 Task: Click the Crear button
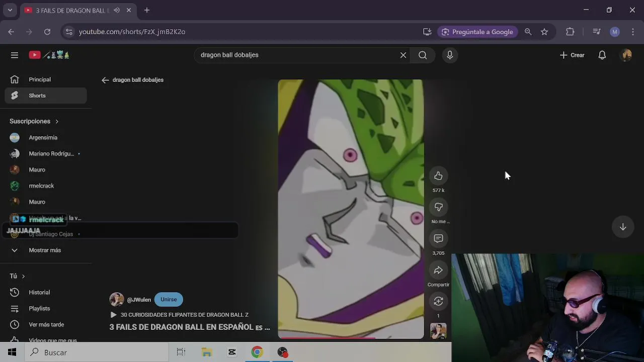point(572,55)
